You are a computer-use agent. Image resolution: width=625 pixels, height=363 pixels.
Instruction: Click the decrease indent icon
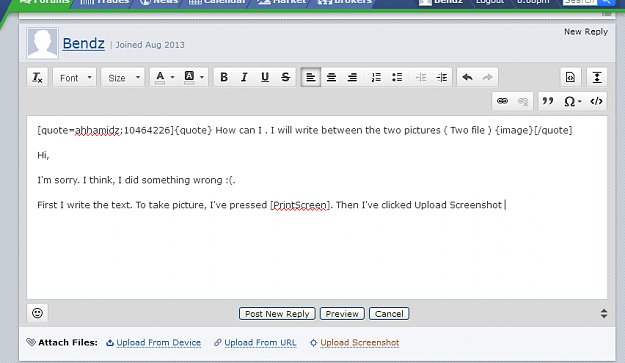(421, 77)
